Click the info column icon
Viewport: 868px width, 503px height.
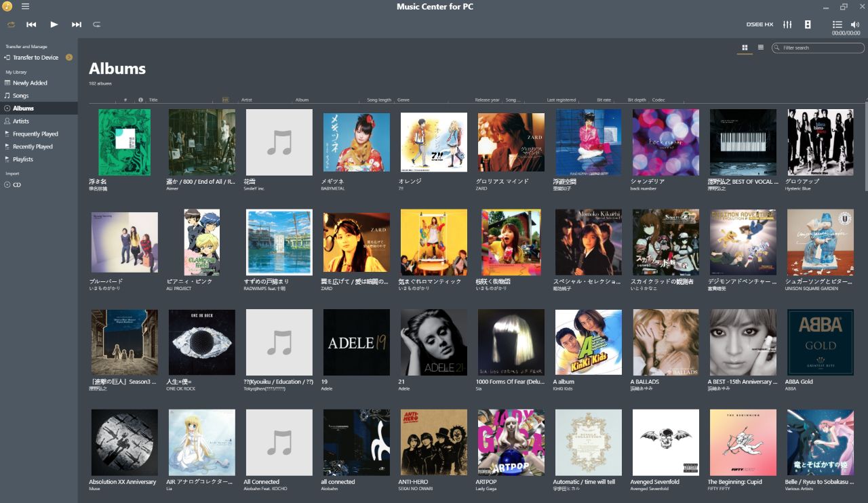point(141,100)
